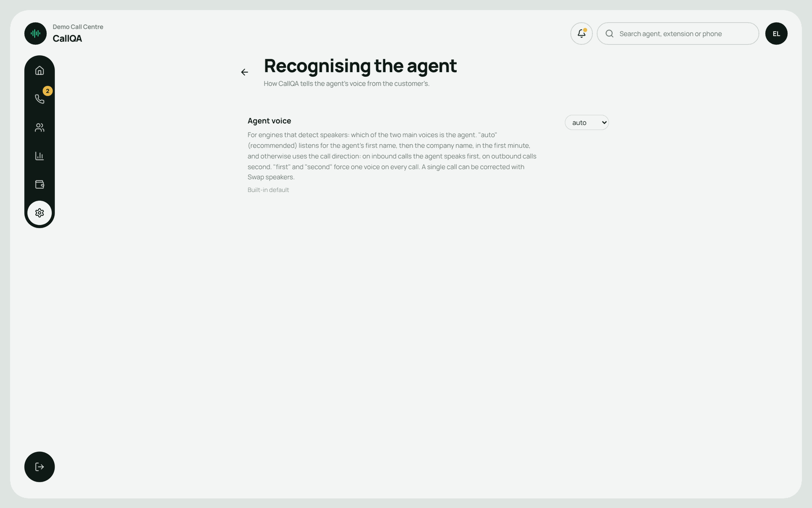Open the Reports bar chart icon
The height and width of the screenshot is (508, 812).
click(x=40, y=156)
